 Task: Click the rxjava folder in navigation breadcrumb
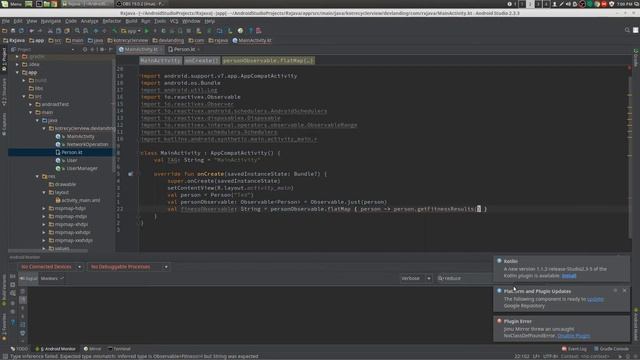(x=218, y=40)
